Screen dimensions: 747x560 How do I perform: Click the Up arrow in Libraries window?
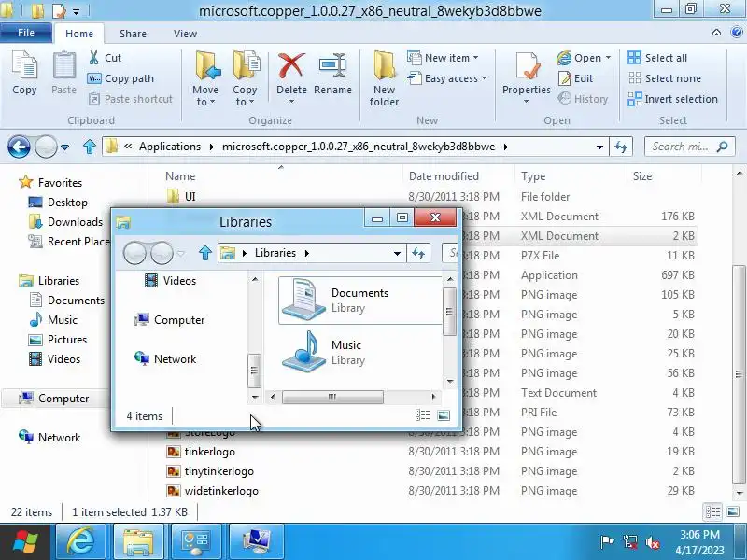[x=204, y=253]
